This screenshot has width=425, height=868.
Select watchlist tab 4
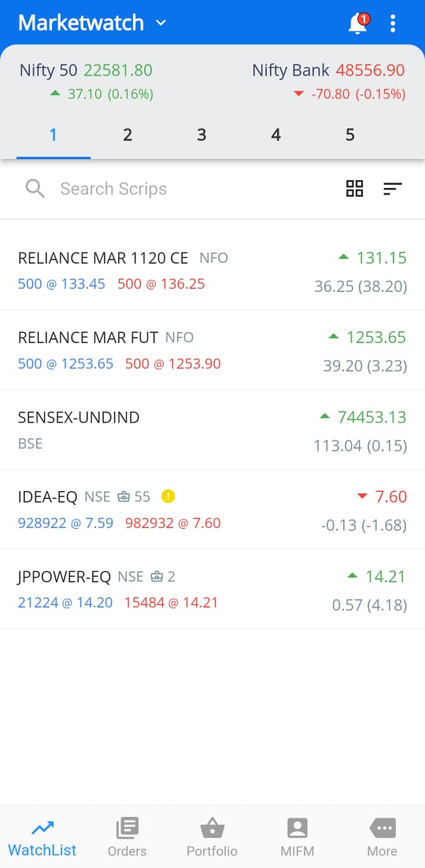click(275, 135)
